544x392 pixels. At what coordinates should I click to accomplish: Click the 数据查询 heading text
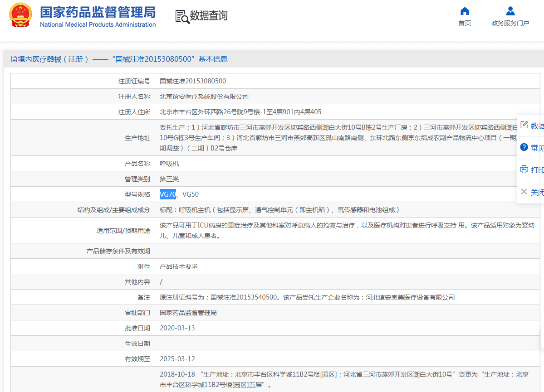[x=209, y=15]
